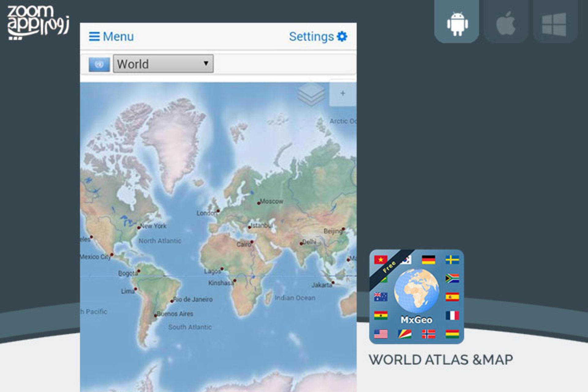Click the WORLD ATLAS &MAP title
The image size is (588, 392).
pyautogui.click(x=440, y=360)
